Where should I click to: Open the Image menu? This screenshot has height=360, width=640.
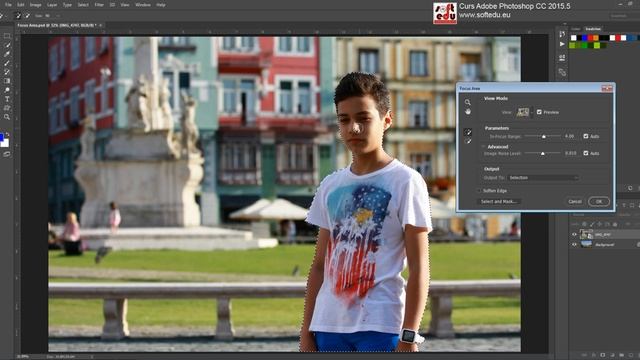tap(36, 5)
